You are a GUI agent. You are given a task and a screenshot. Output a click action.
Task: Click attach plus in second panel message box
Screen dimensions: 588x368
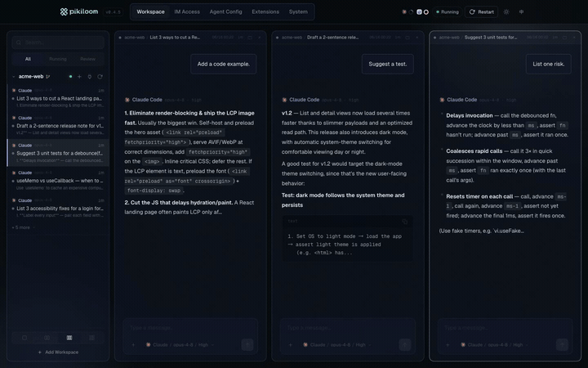pyautogui.click(x=290, y=345)
